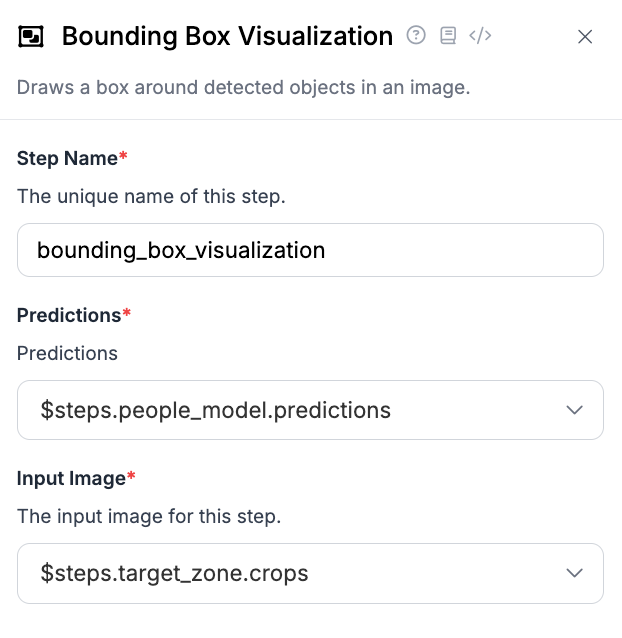Open the Input Image dropdown
The height and width of the screenshot is (638, 622).
tap(300, 573)
